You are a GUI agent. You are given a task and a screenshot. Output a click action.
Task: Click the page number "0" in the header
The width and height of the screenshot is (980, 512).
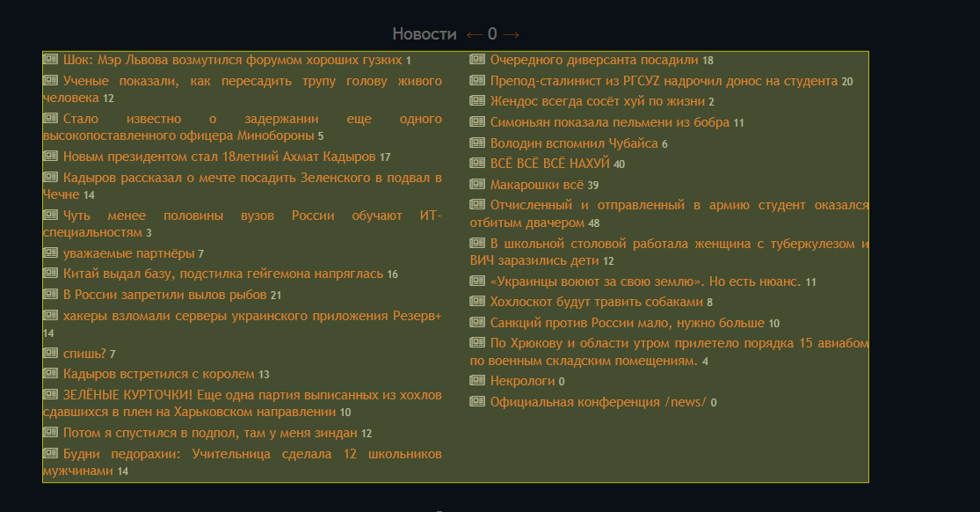point(490,34)
